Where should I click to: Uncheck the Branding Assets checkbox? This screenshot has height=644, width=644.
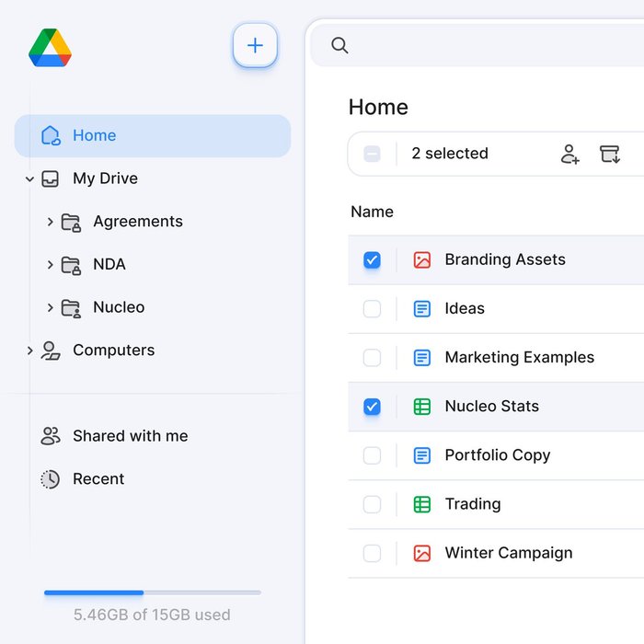coord(372,260)
